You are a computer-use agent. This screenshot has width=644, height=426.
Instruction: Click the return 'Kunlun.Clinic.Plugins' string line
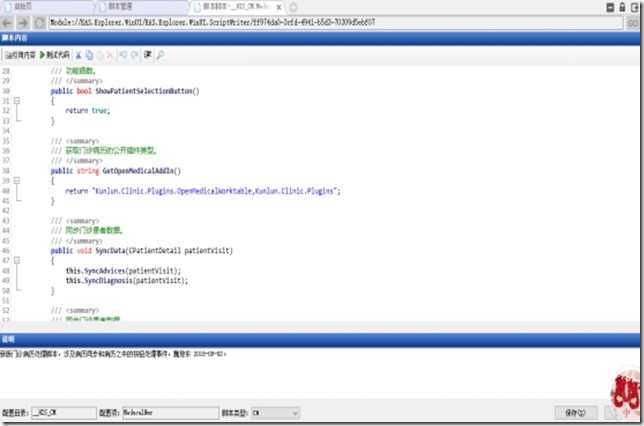point(203,191)
